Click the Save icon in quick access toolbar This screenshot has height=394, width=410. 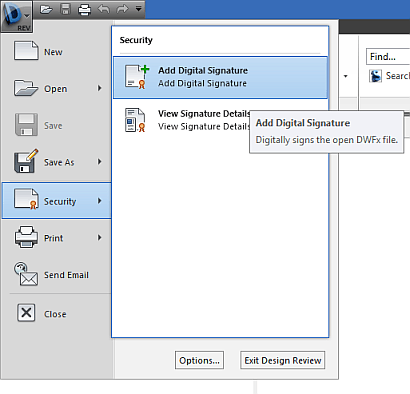tap(66, 9)
